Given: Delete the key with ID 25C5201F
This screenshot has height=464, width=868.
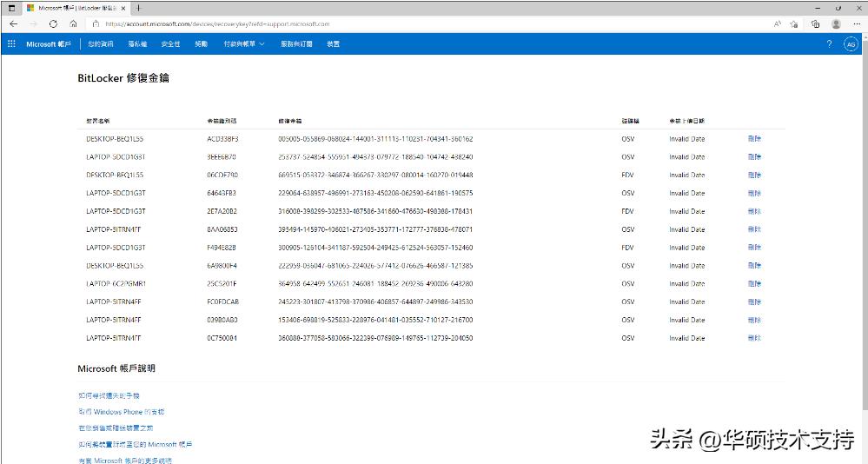Looking at the screenshot, I should [754, 283].
